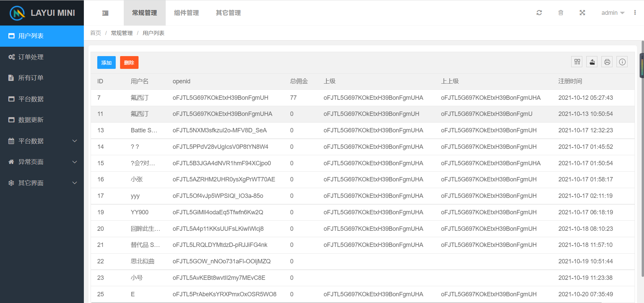Image resolution: width=644 pixels, height=303 pixels.
Task: Click openid oFJTL5GOW_nNOo731aFl-OOIjMZQ
Action: [222, 261]
